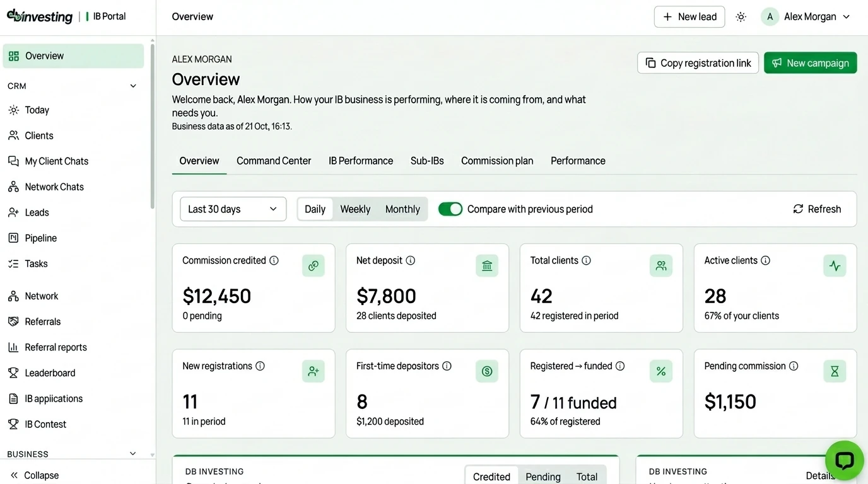Screen dimensions: 868x484
Task: Click the Active clients info icon
Action: (x=765, y=260)
